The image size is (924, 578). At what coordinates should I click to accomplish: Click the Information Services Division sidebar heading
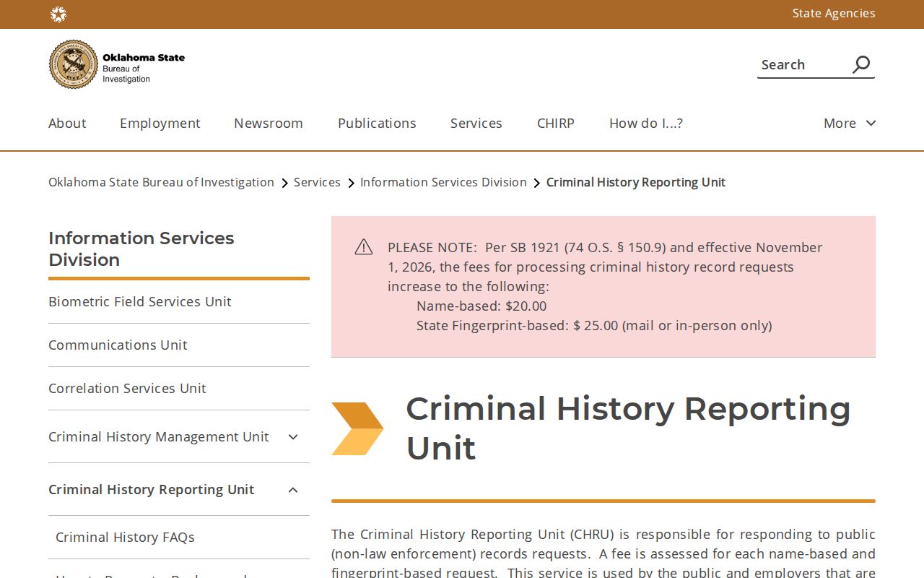tap(141, 249)
